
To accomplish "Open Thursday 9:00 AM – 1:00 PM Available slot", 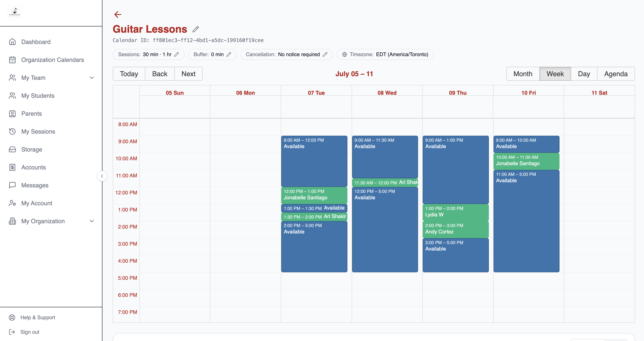I will coord(456,170).
